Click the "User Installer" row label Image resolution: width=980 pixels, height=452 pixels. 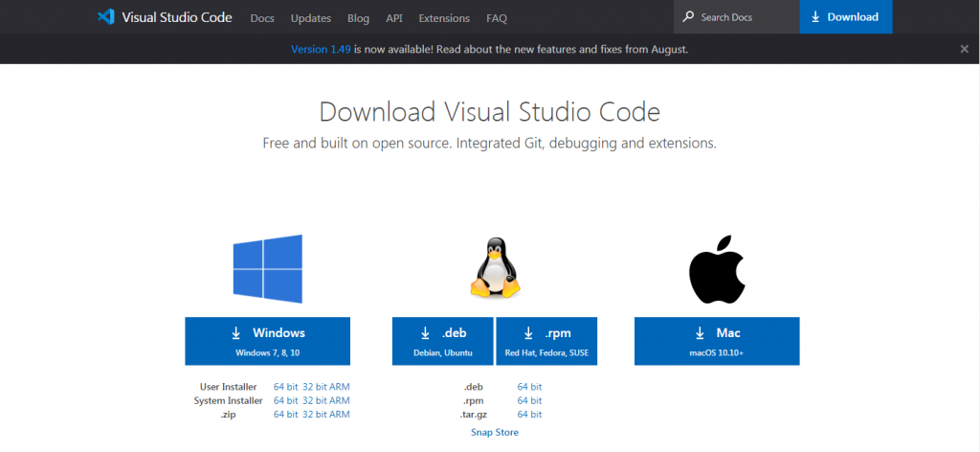pyautogui.click(x=228, y=387)
